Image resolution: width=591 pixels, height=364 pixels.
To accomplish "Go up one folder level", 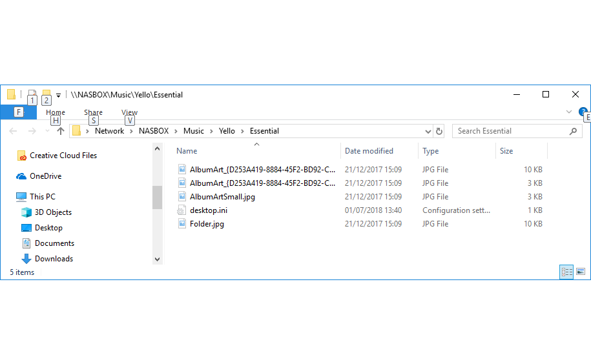I will pyautogui.click(x=60, y=131).
